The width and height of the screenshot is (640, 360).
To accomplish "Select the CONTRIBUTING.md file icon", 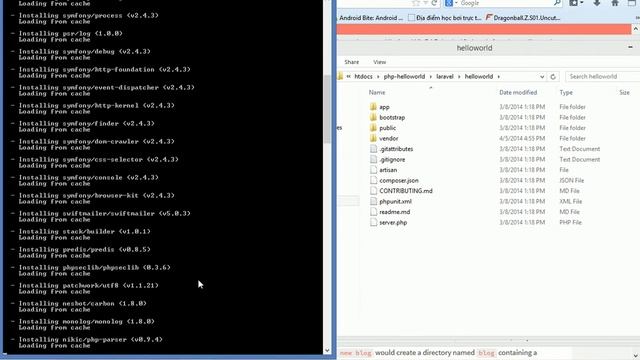I will click(373, 191).
